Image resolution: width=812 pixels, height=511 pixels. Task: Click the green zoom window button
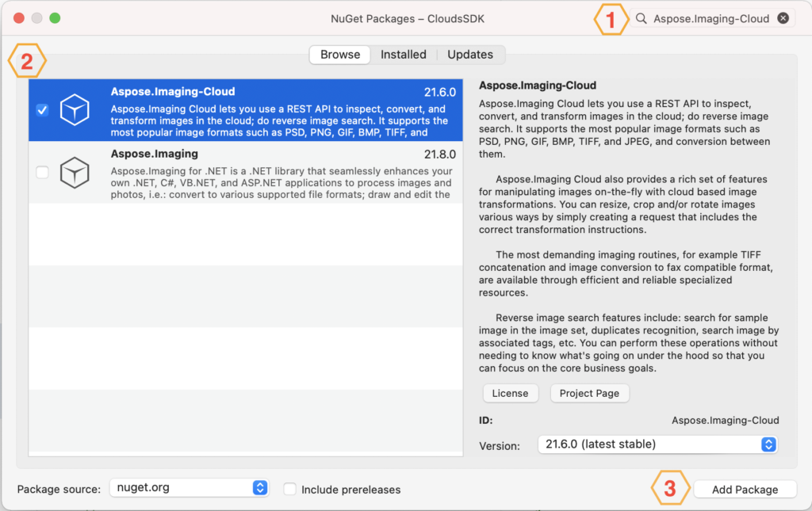pyautogui.click(x=55, y=18)
